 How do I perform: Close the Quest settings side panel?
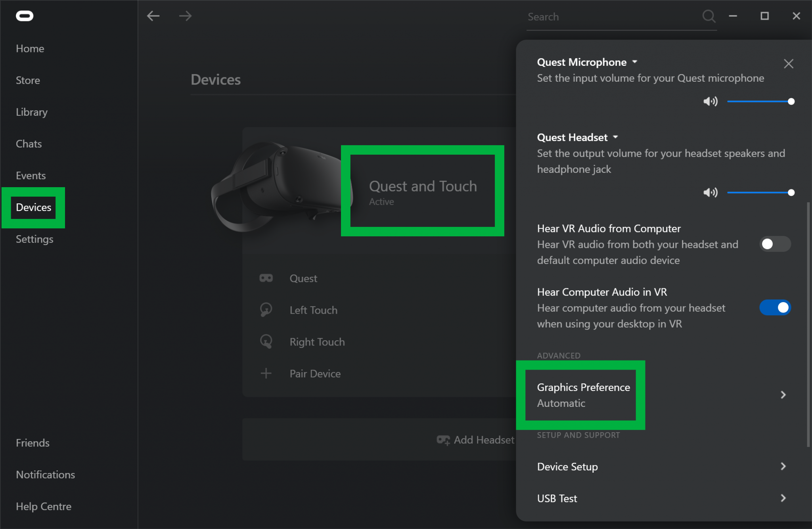tap(788, 63)
